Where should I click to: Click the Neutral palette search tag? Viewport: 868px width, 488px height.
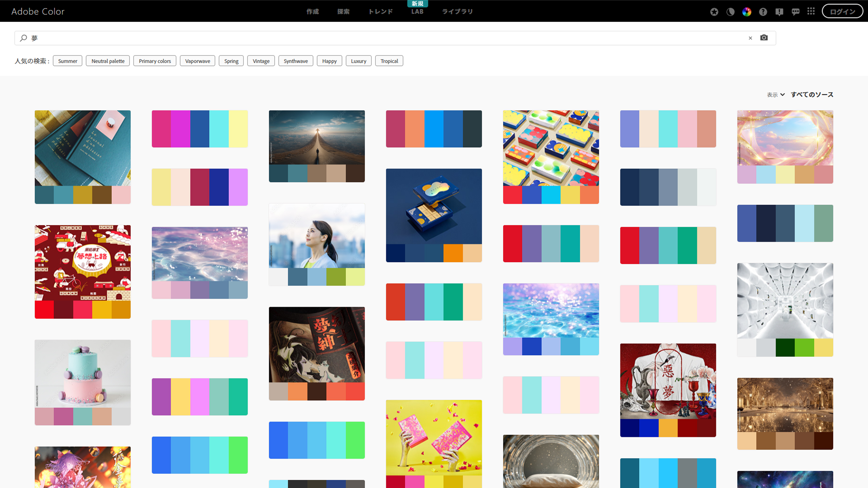(x=108, y=61)
